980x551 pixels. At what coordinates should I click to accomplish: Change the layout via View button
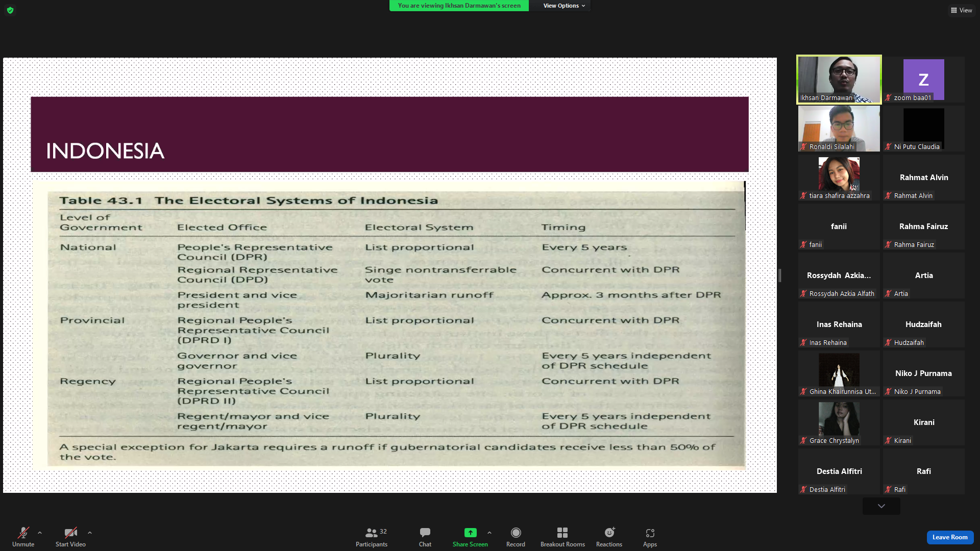[x=962, y=10]
